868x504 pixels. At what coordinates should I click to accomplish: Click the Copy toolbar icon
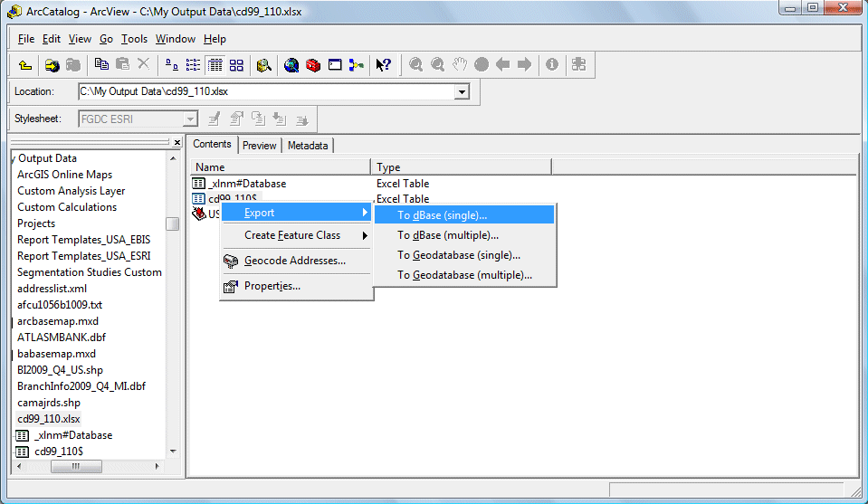point(101,65)
